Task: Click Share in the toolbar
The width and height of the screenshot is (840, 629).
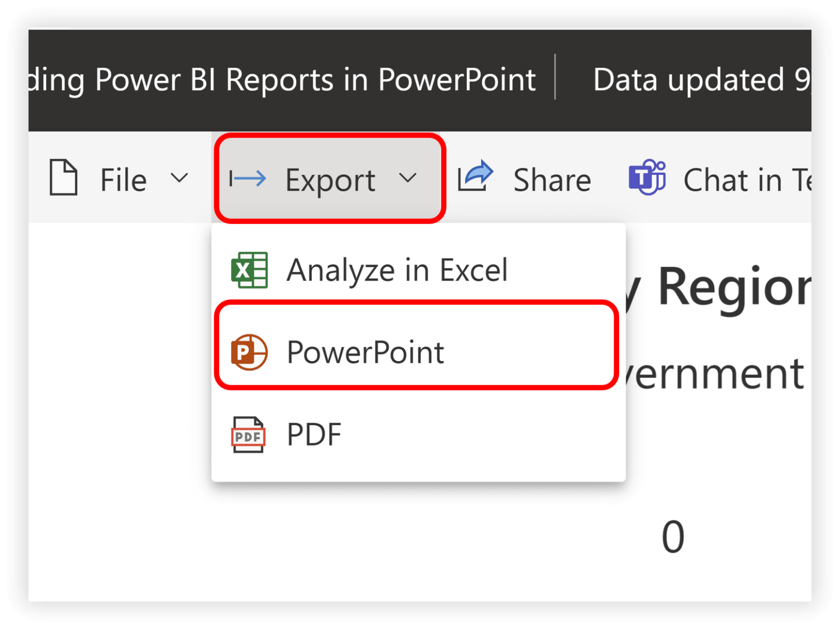Action: click(x=552, y=178)
